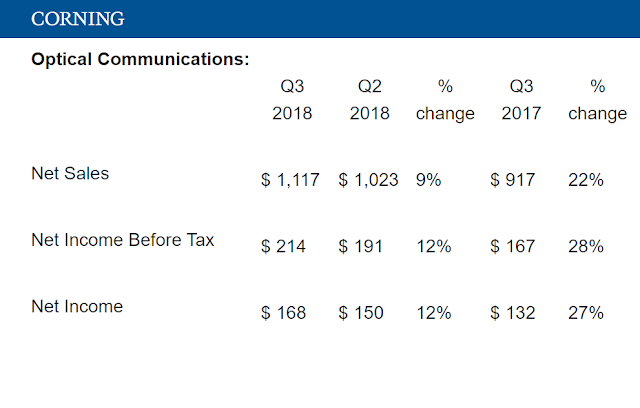Screen dimensions: 640x408
Task: Click the 9% change value
Action: point(429,180)
